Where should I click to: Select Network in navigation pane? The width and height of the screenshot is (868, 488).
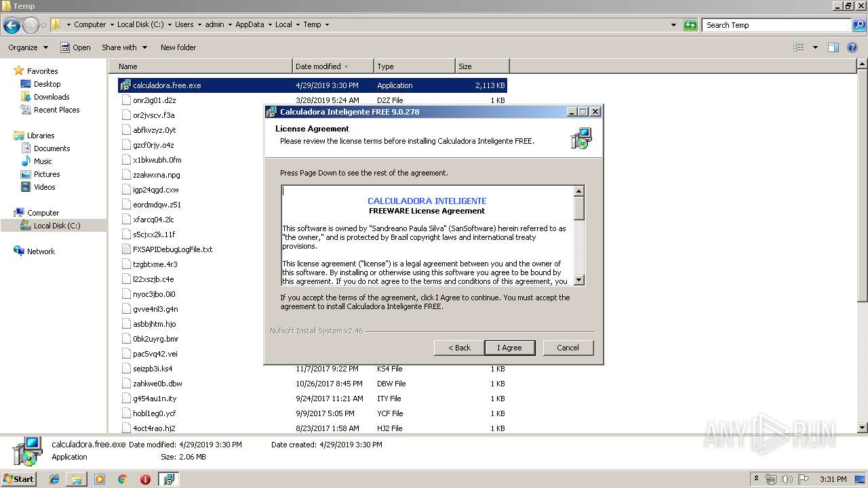[41, 251]
